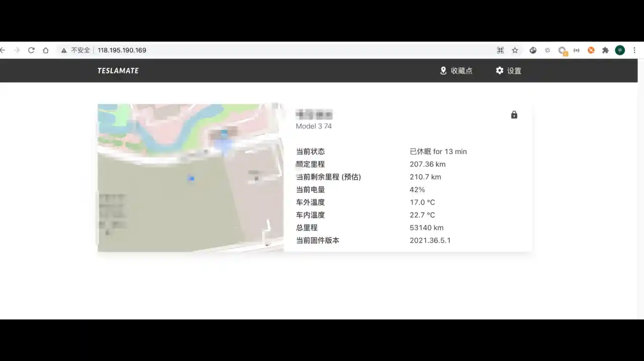
Task: Click the address bar showing 118.195.190.169
Action: coord(122,50)
